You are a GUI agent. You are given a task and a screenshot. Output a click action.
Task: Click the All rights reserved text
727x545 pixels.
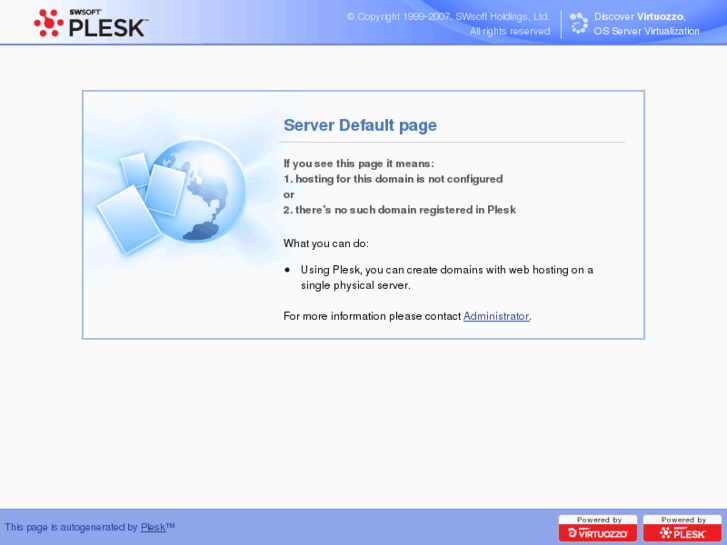click(510, 31)
